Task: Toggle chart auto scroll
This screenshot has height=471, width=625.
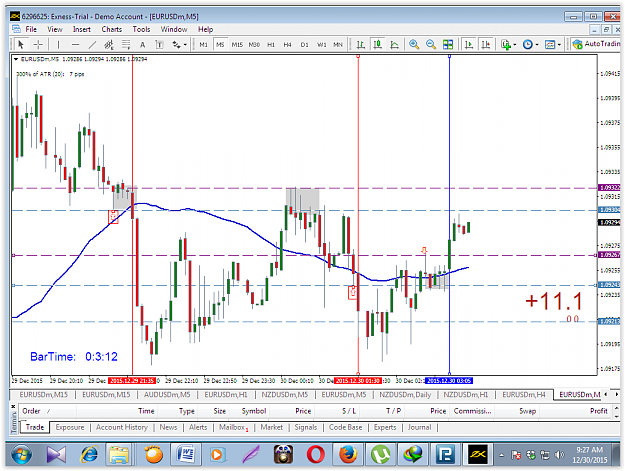Action: [x=469, y=44]
